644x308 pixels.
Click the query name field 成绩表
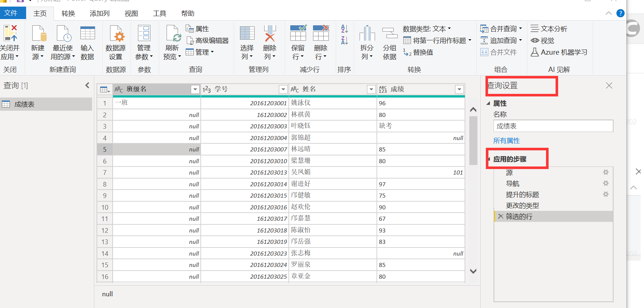[x=553, y=126]
